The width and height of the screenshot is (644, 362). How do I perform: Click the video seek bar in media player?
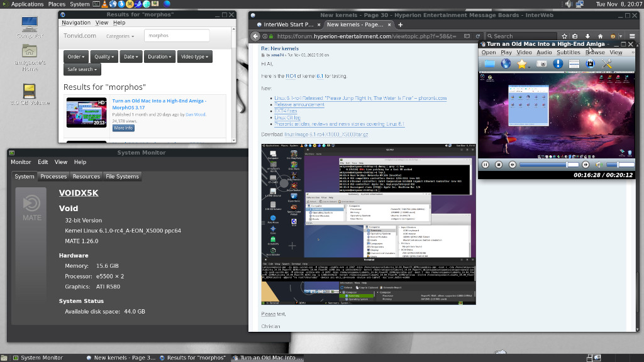(x=549, y=165)
